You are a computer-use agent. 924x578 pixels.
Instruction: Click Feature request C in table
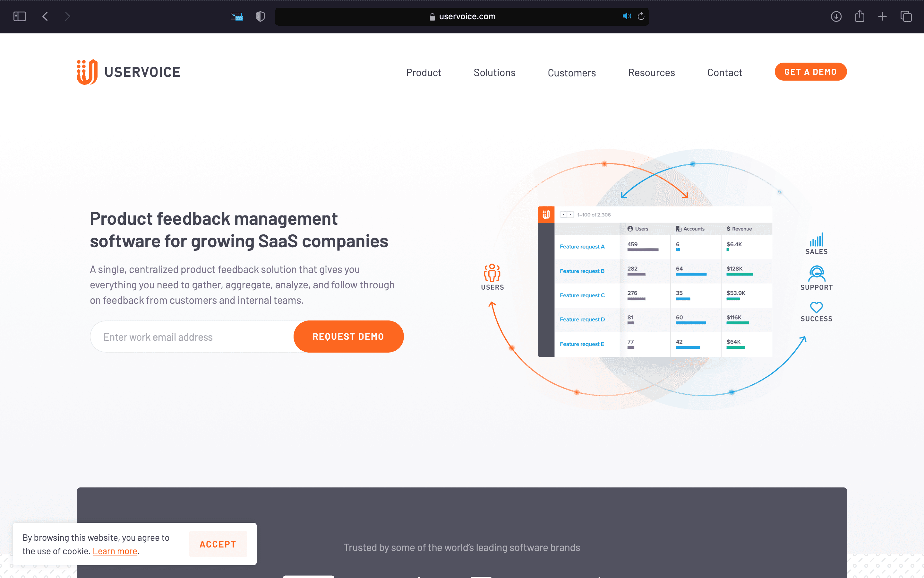582,295
